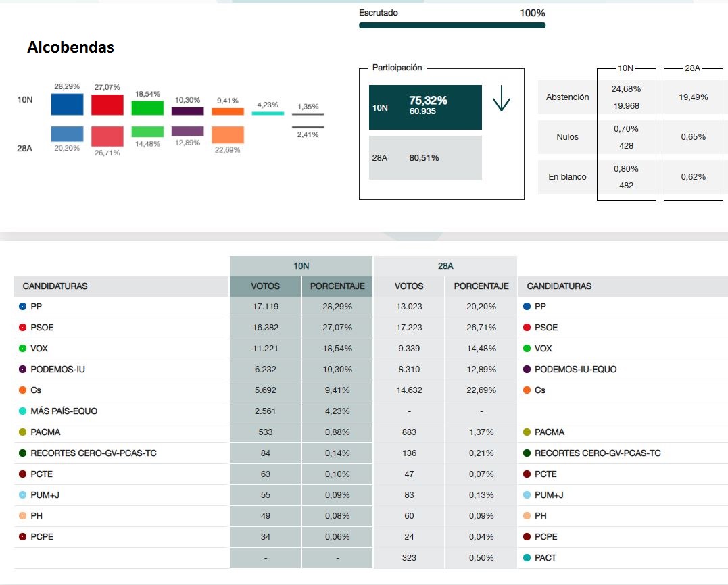Select the 10N table header tab
This screenshot has width=728, height=585.
click(x=301, y=266)
